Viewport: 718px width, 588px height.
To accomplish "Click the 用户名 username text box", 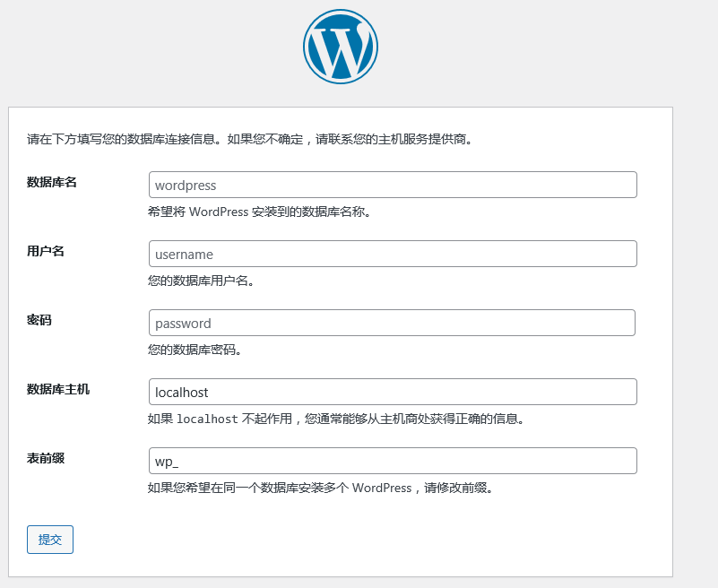I will [393, 255].
